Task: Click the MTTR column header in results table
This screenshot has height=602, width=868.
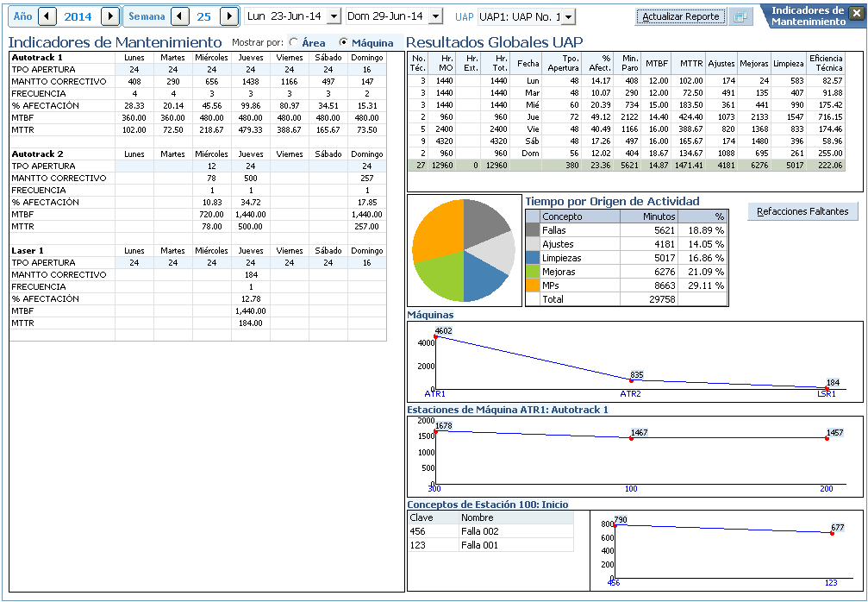Action: [691, 63]
